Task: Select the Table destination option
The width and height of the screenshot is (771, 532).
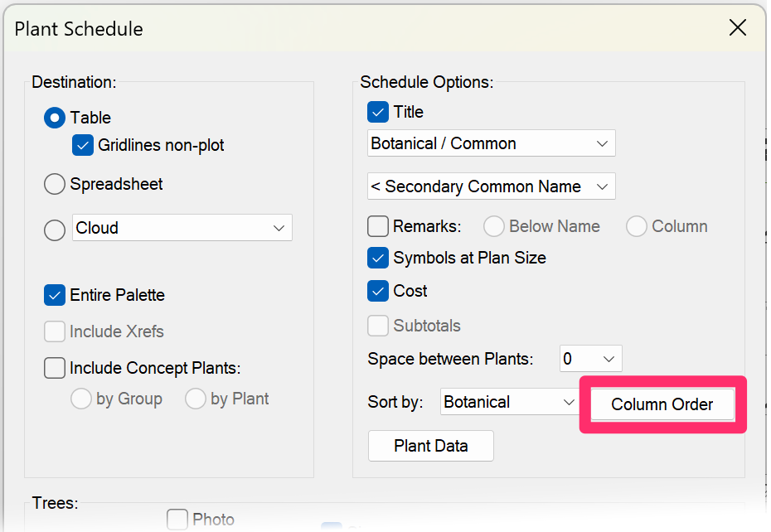Action: tap(54, 118)
